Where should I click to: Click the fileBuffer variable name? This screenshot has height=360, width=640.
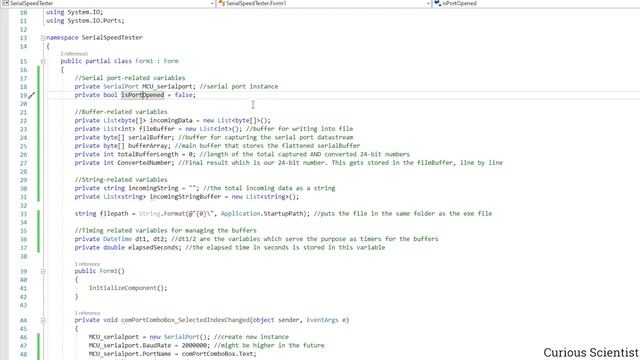157,129
